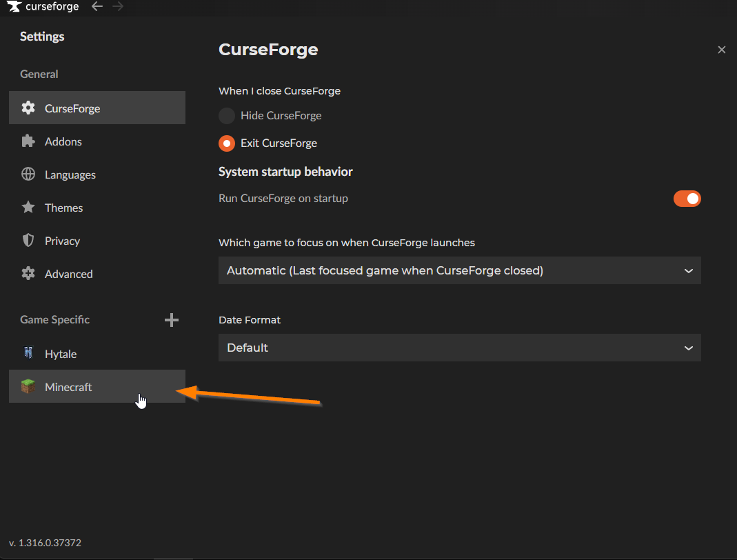Image resolution: width=737 pixels, height=560 pixels.
Task: Click the shield Privacy icon
Action: 28,240
